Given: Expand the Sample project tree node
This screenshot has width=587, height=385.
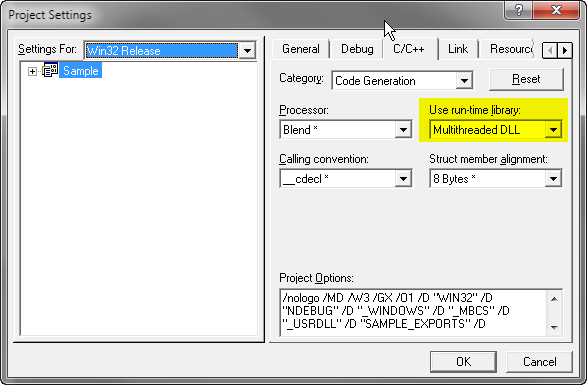Looking at the screenshot, I should point(32,71).
